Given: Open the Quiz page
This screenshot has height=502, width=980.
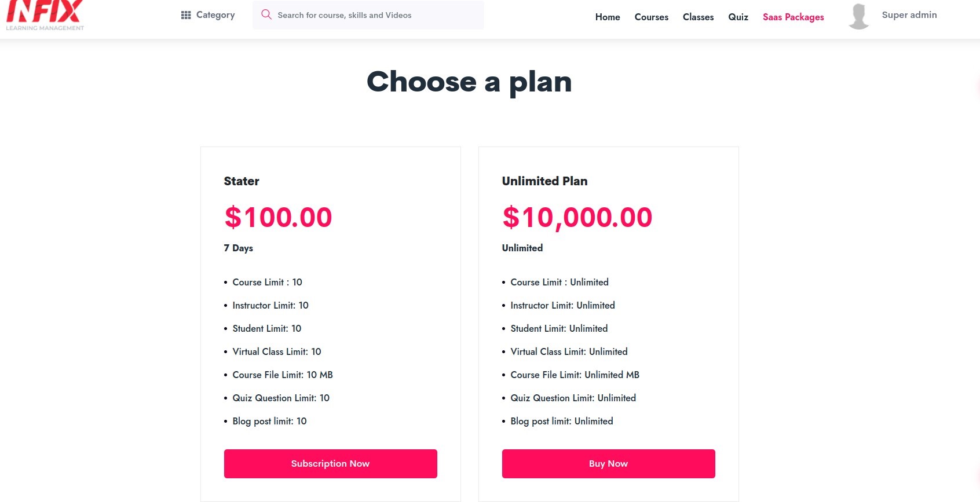Looking at the screenshot, I should [738, 17].
